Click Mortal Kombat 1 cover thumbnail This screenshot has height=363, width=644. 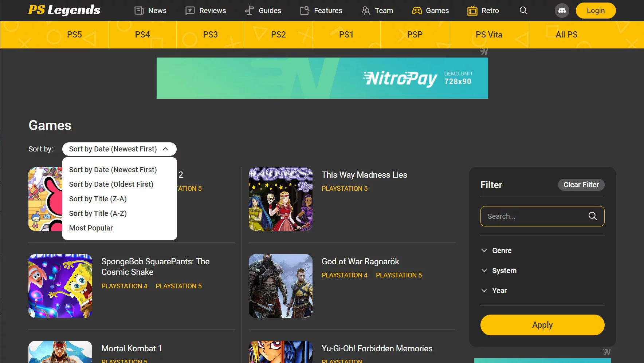point(60,352)
